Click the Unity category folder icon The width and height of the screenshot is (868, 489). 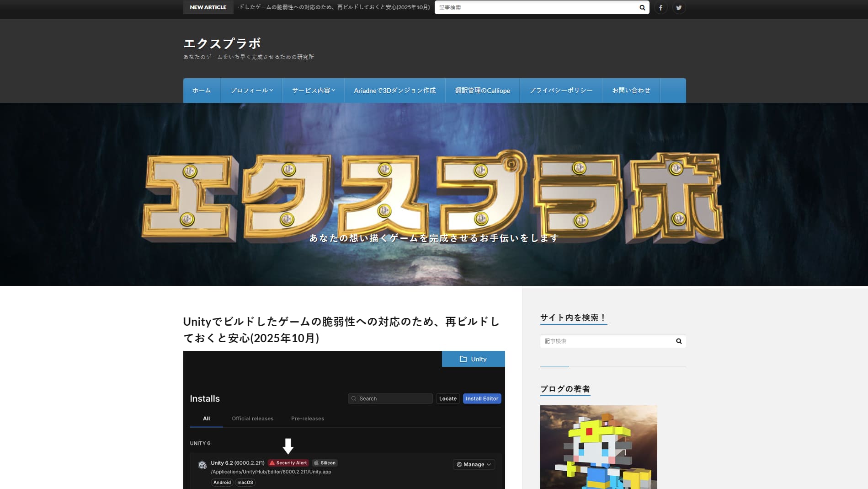tap(463, 359)
